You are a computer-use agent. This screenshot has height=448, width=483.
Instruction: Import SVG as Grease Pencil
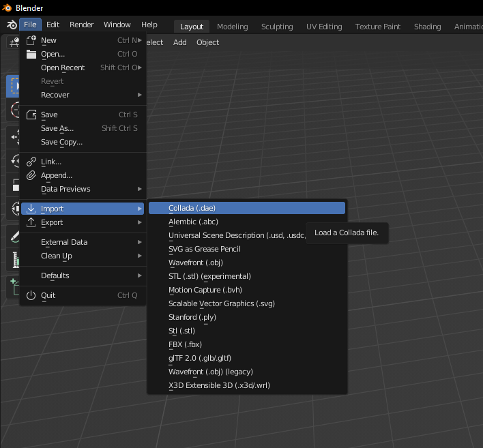tap(247, 249)
